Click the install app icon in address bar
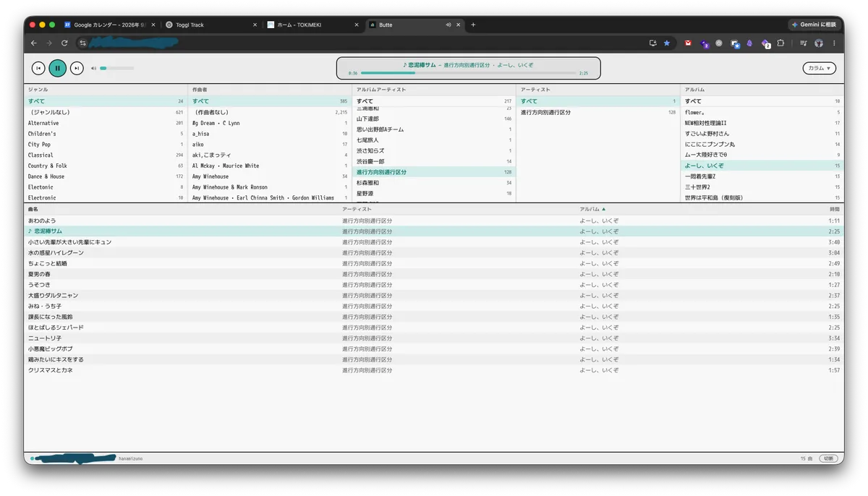 pyautogui.click(x=653, y=43)
